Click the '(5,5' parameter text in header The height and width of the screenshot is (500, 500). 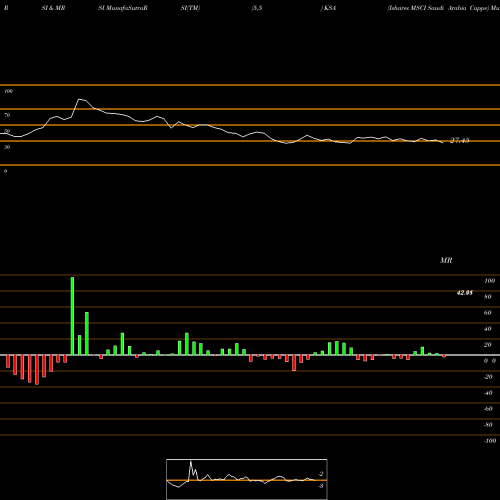coord(257,8)
